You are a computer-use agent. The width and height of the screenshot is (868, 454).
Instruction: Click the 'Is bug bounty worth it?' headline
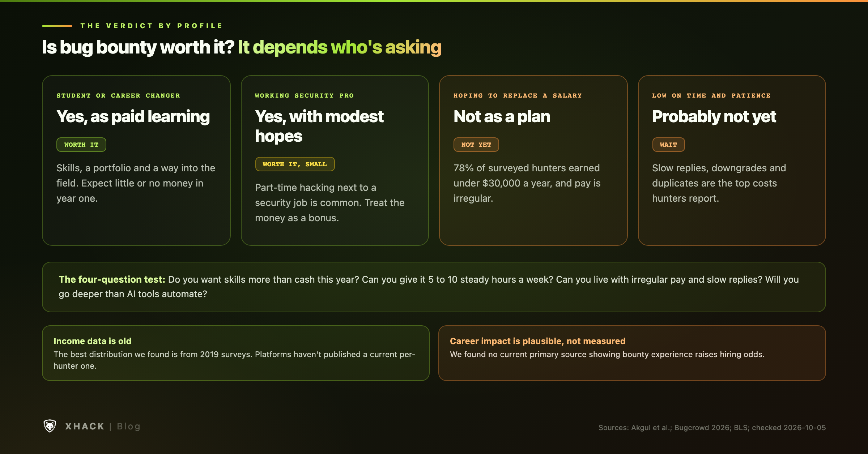pyautogui.click(x=138, y=47)
